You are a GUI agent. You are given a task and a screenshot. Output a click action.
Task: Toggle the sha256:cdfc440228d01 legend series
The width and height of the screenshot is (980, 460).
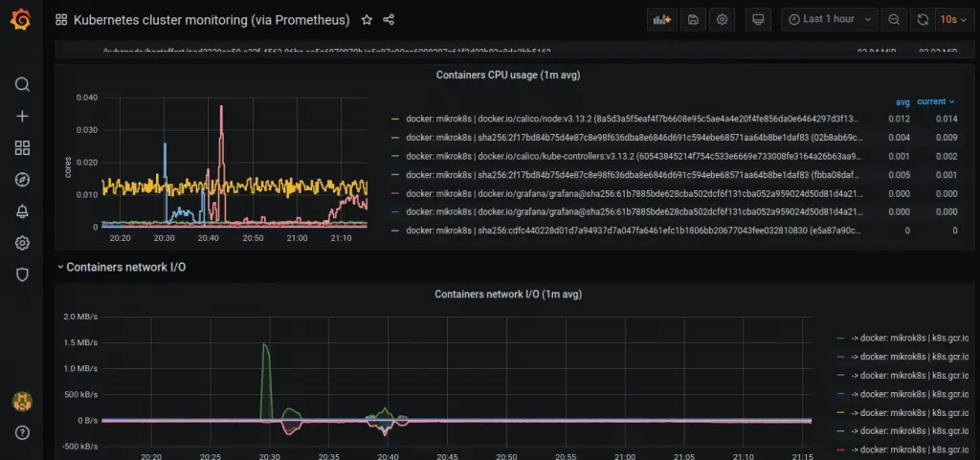click(x=633, y=230)
